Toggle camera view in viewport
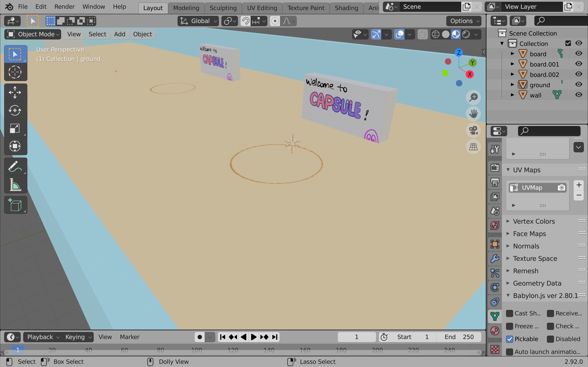The width and height of the screenshot is (588, 367). point(473,130)
